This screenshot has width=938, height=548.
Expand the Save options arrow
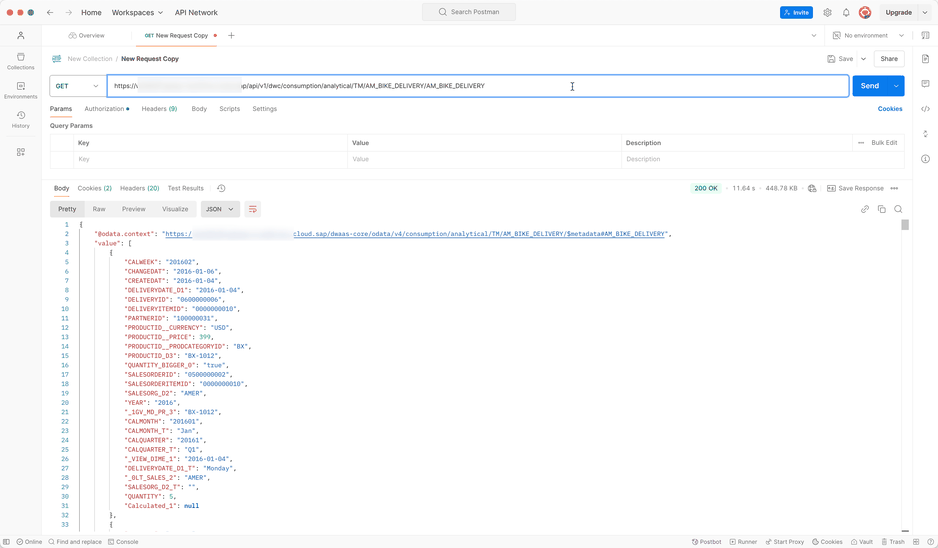point(863,59)
